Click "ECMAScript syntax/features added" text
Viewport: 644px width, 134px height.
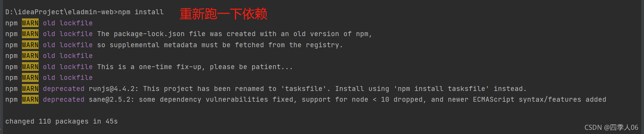click(x=540, y=100)
